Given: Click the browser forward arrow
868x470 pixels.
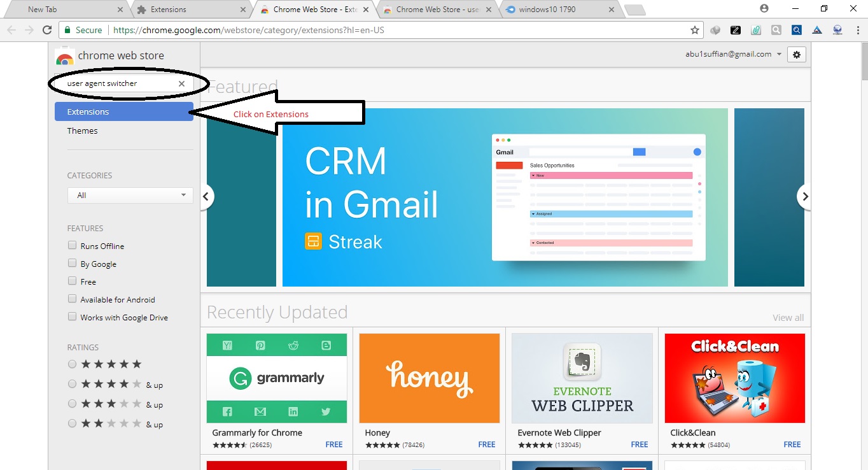Looking at the screenshot, I should (x=29, y=30).
